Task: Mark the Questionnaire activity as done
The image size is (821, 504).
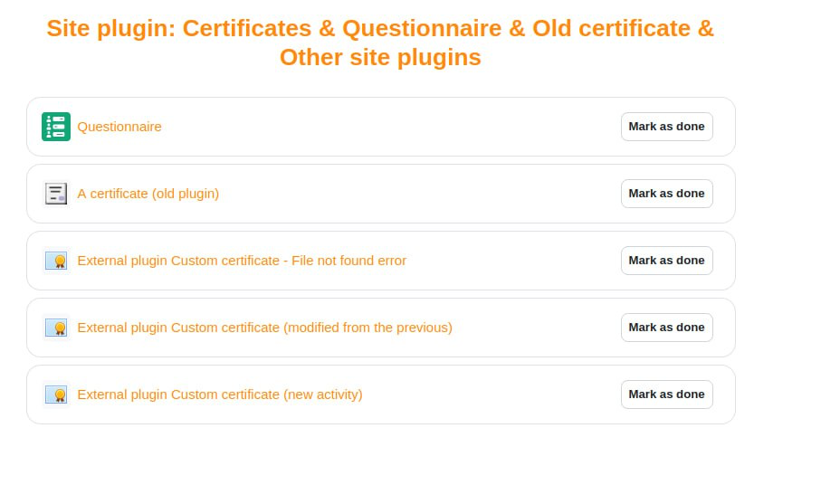Action: click(666, 127)
